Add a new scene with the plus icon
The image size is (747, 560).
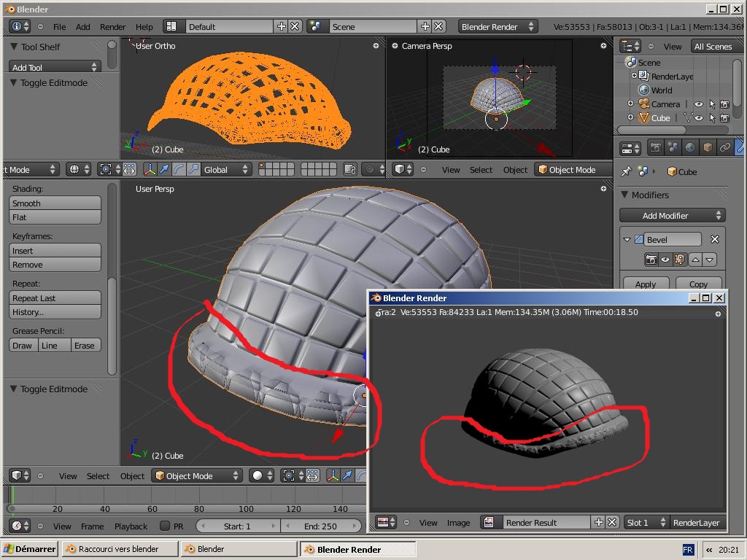click(425, 27)
